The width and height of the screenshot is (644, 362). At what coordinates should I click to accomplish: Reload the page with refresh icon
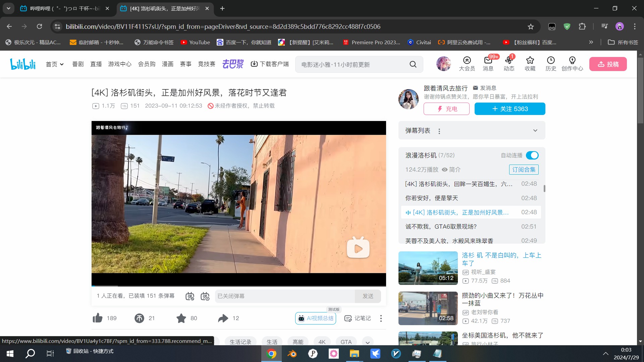(39, 26)
